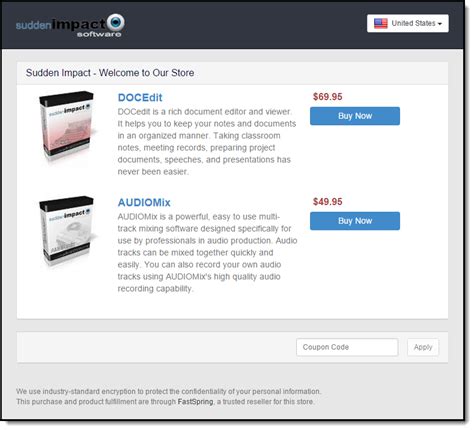474x430 pixels.
Task: Follow the FastSpring reseller link
Action: tap(195, 402)
